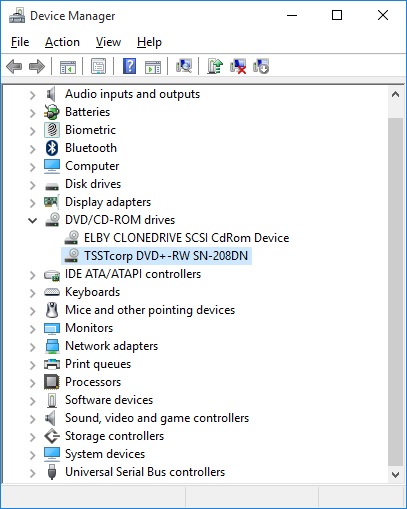Image resolution: width=407 pixels, height=509 pixels.
Task: Open Properties via toolbar icon
Action: point(99,66)
